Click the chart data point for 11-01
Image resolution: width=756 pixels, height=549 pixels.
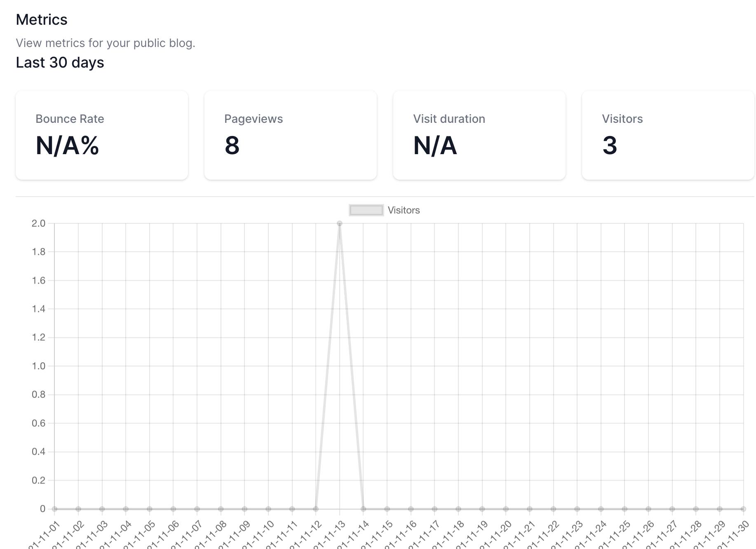[54, 509]
